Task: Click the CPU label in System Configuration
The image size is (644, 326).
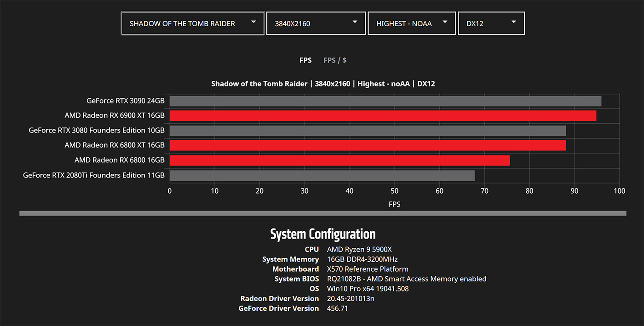Action: click(x=311, y=249)
